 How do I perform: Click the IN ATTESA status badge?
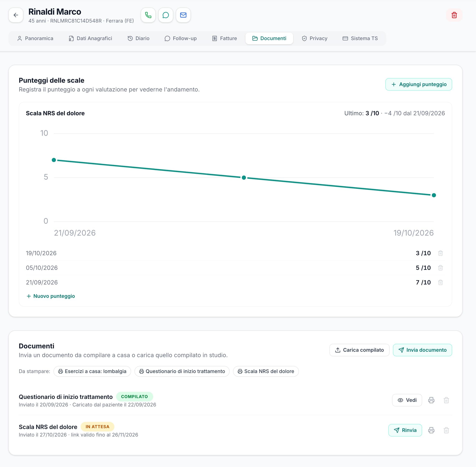coord(97,426)
